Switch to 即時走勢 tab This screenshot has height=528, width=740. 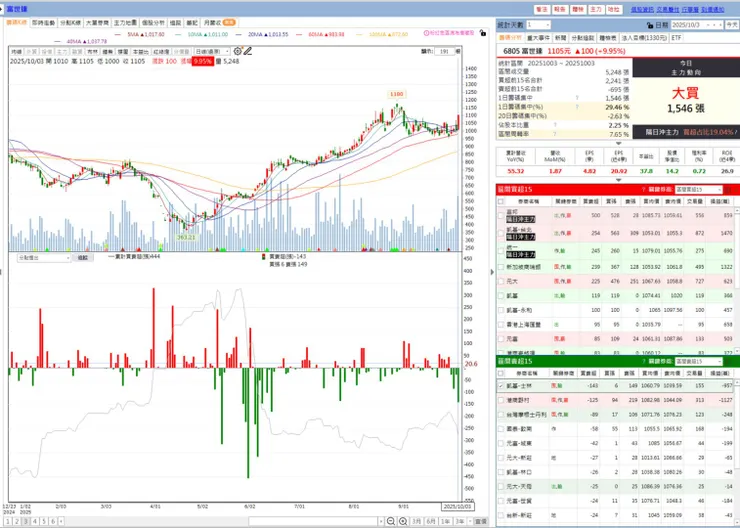[43, 23]
